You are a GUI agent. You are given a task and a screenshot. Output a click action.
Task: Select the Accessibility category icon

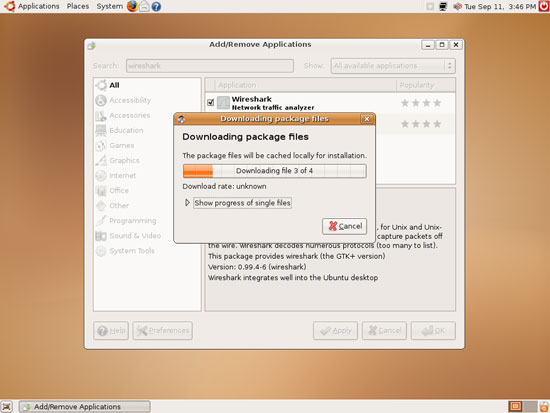click(101, 100)
